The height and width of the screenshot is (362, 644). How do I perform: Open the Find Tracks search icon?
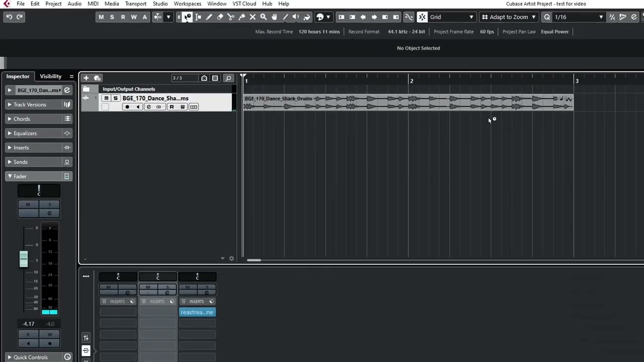point(228,78)
